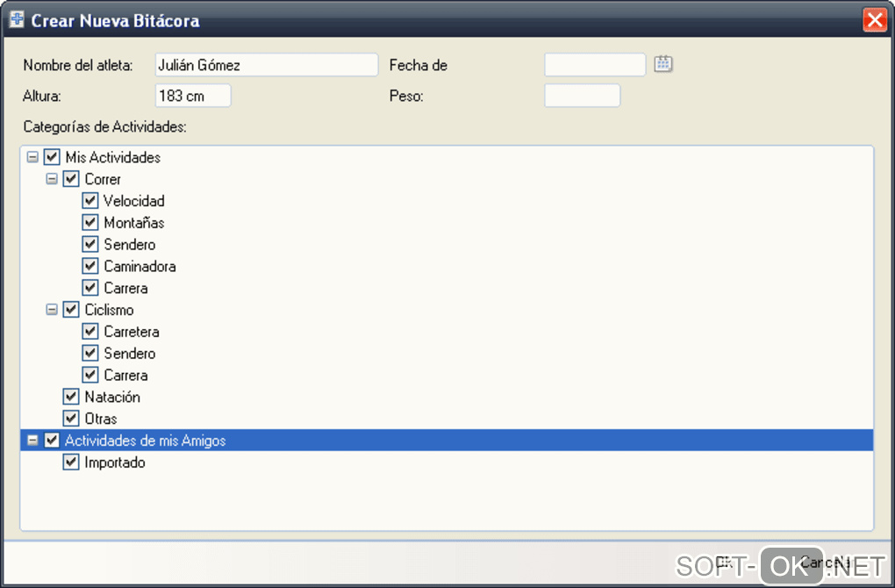Uncheck the Otras checkbox
Image resolution: width=895 pixels, height=588 pixels.
[71, 419]
